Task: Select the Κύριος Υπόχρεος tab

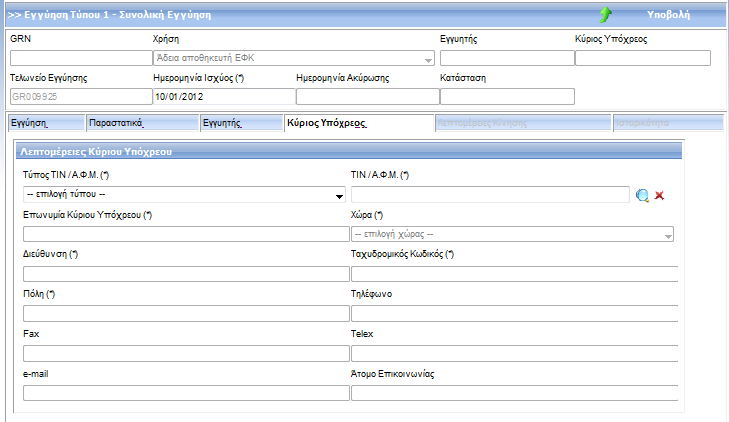Action: coord(359,123)
